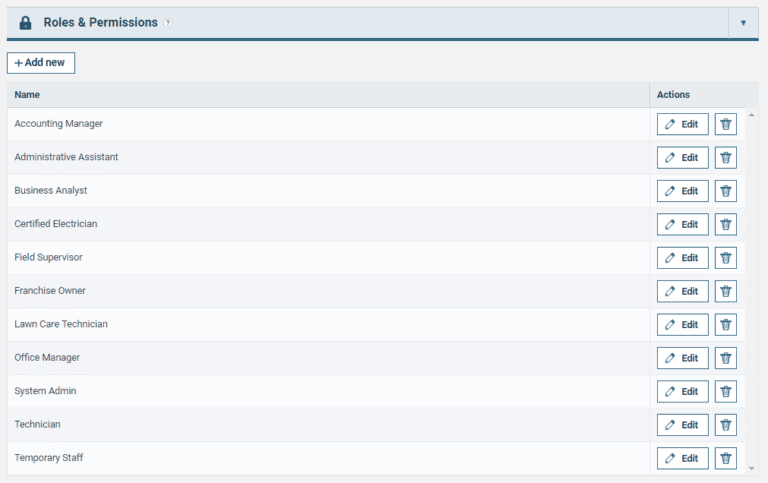Delete the Franchise Owner role

(726, 291)
